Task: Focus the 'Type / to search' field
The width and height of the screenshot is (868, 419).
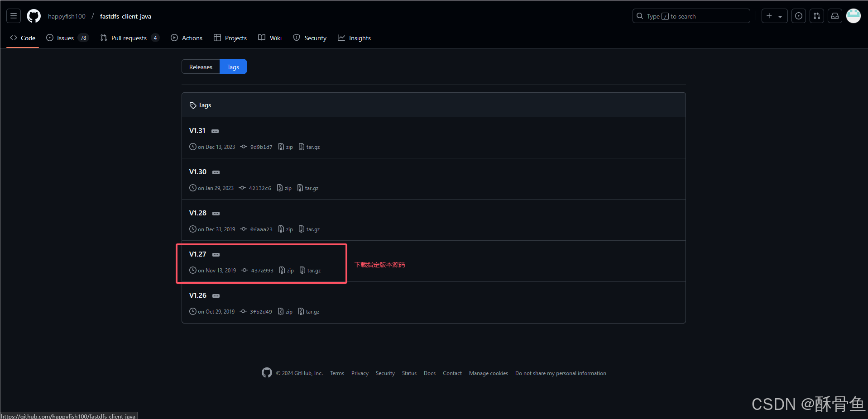Action: point(691,16)
